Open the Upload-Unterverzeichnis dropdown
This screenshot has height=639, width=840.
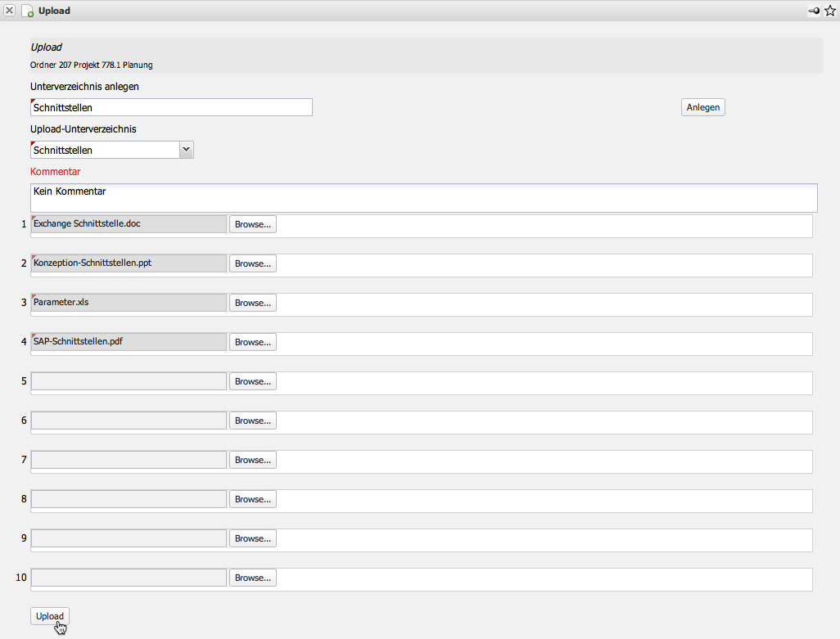(x=186, y=150)
